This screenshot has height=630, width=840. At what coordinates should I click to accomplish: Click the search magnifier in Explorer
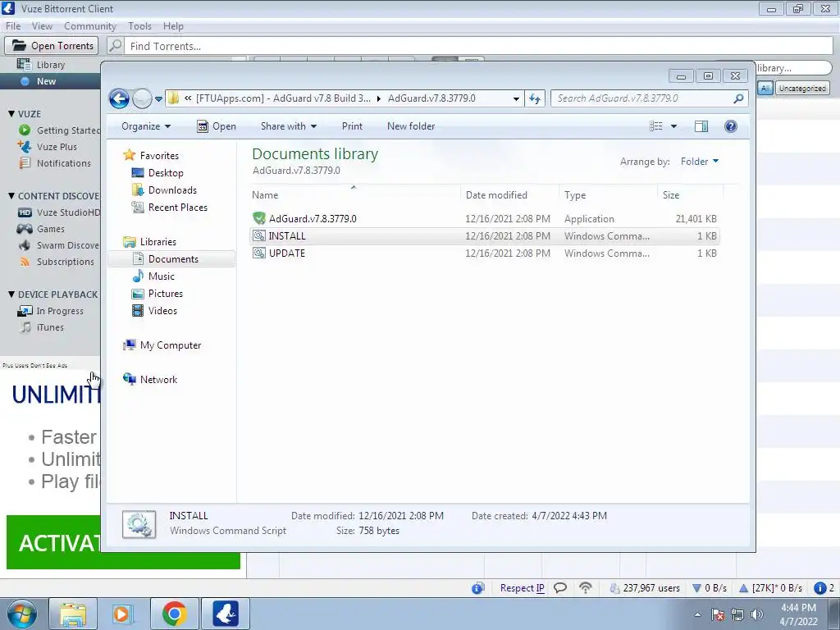coord(738,98)
